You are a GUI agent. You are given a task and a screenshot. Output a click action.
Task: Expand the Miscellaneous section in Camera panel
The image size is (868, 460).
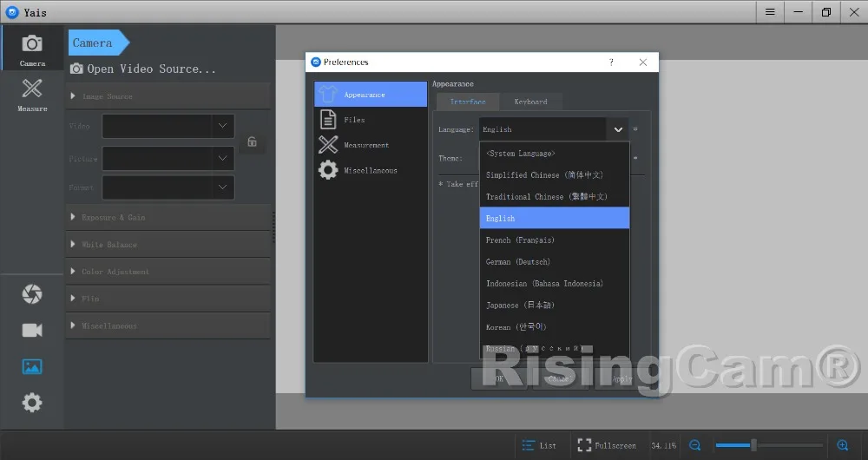pyautogui.click(x=168, y=325)
